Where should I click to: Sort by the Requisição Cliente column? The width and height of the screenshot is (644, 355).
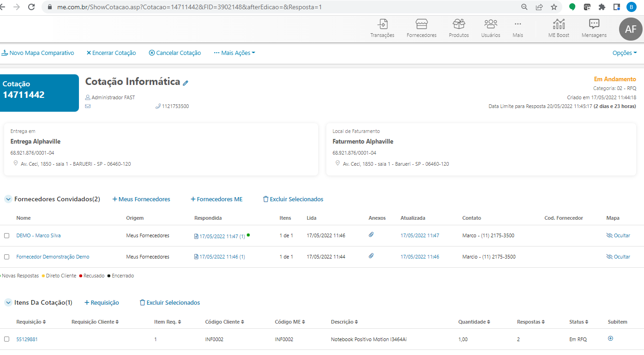point(95,322)
